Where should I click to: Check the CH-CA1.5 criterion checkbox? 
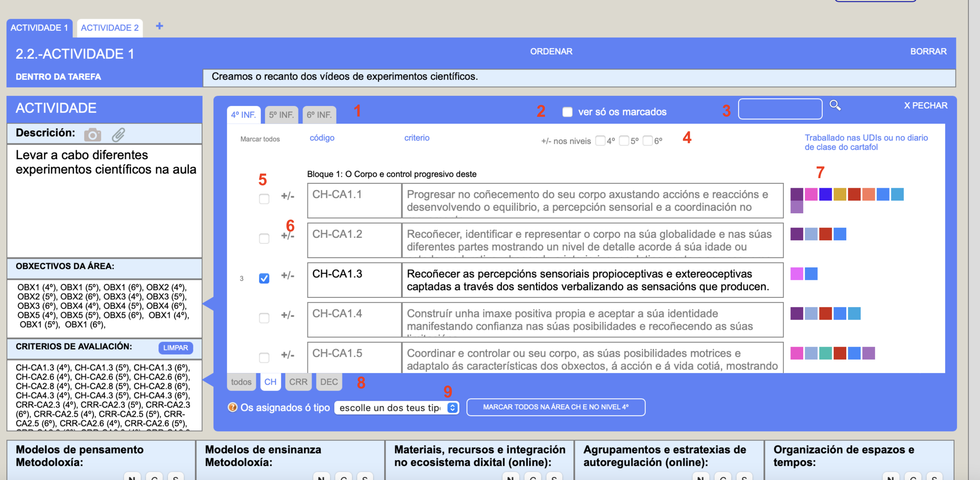264,358
